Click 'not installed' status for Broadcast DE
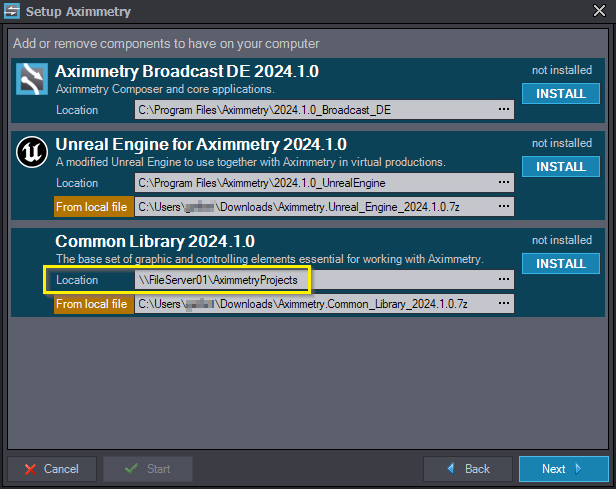616x489 pixels. [562, 70]
